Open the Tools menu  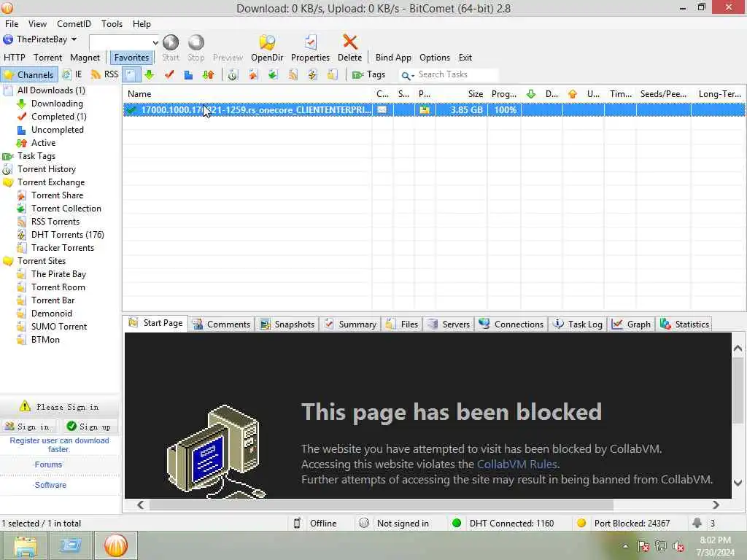tap(112, 24)
